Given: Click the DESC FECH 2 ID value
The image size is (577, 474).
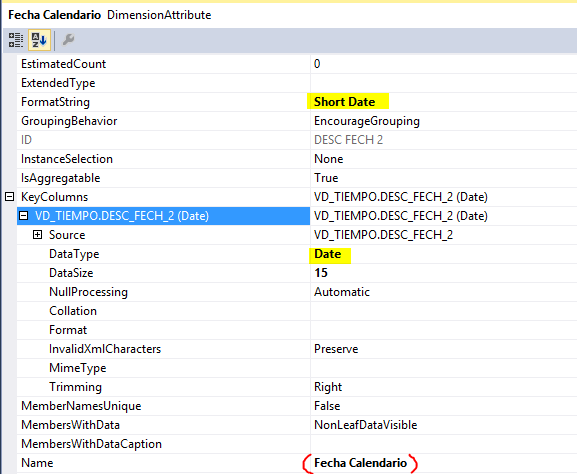Looking at the screenshot, I should point(348,140).
